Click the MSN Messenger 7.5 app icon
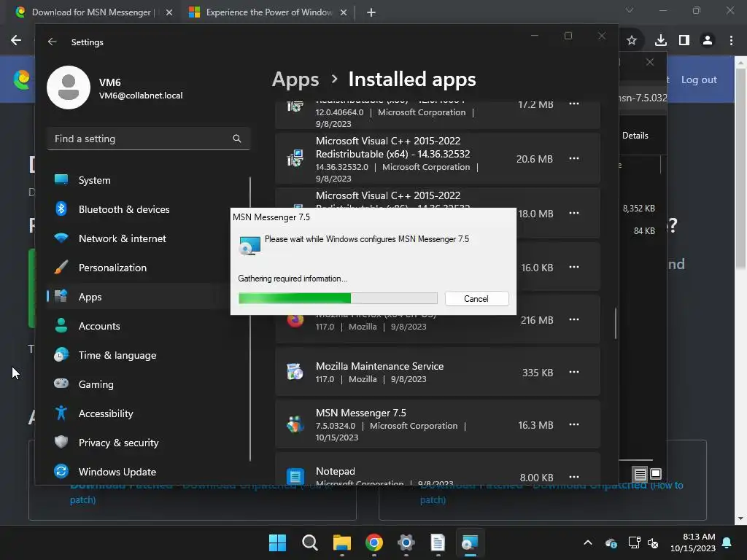Screen dimensions: 747x560 [295, 424]
